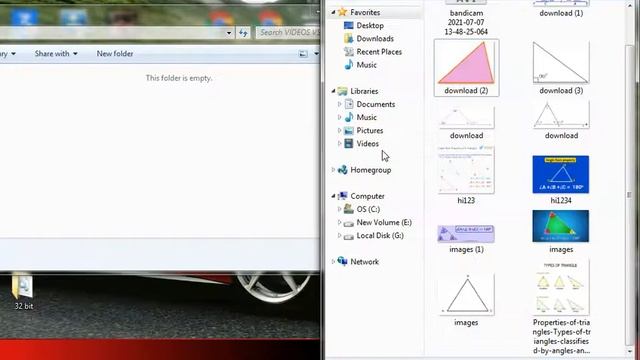Click the file list vertical scrollbar
640x360 pixels.
tap(629, 195)
